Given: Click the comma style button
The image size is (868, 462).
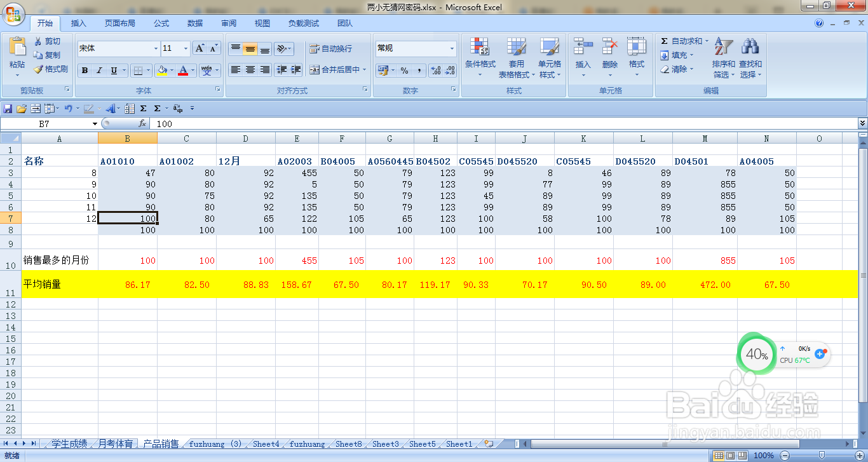Looking at the screenshot, I should [x=419, y=71].
